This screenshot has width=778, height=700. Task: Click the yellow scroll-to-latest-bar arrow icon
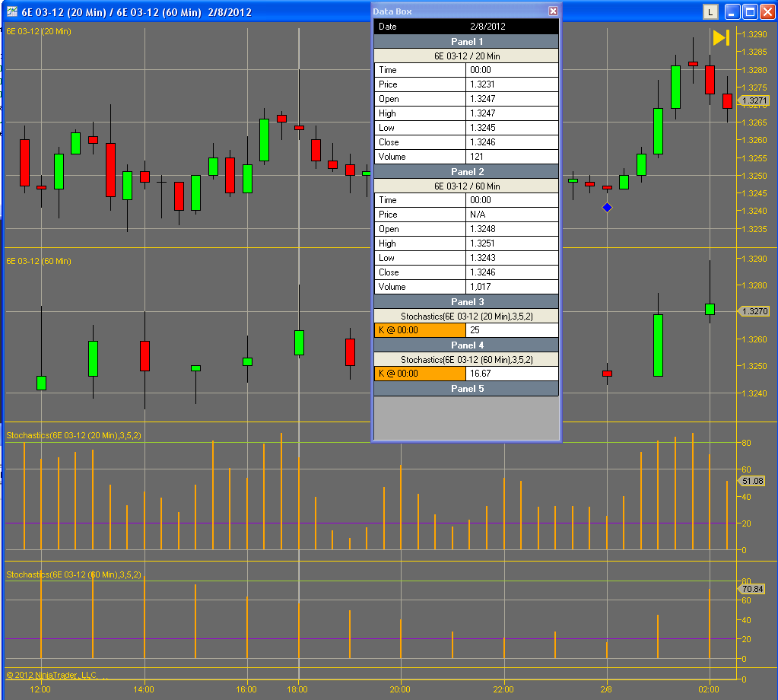(x=721, y=38)
